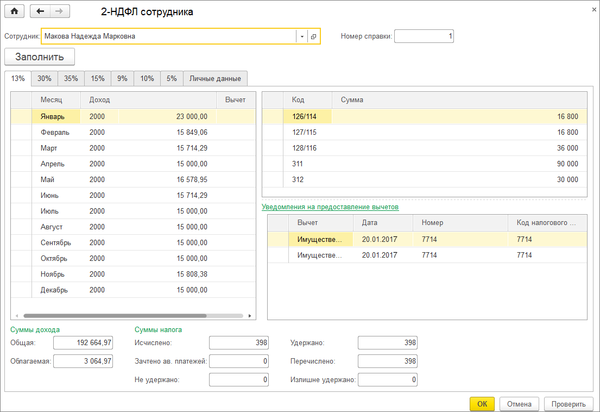Select the Октябрь month cell
Image resolution: width=600 pixels, height=412 pixels.
(x=54, y=258)
